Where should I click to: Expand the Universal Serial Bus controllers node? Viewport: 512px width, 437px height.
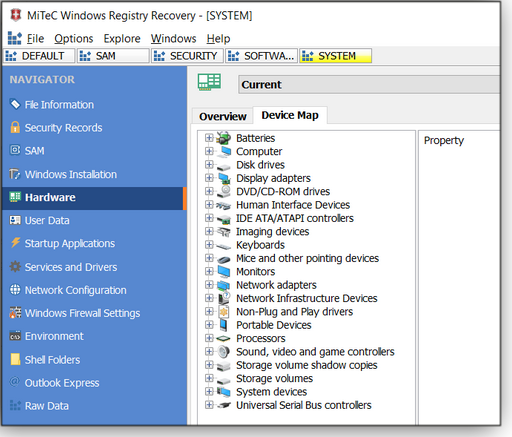point(209,405)
